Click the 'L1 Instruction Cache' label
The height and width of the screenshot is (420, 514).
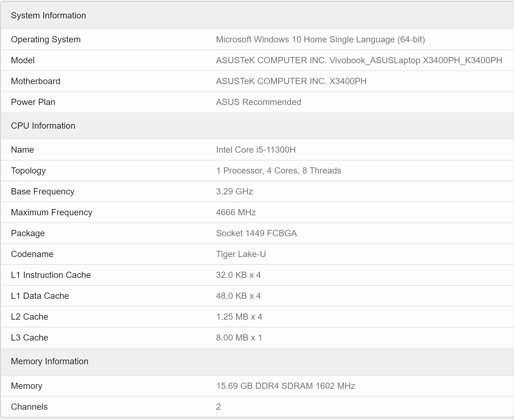51,275
